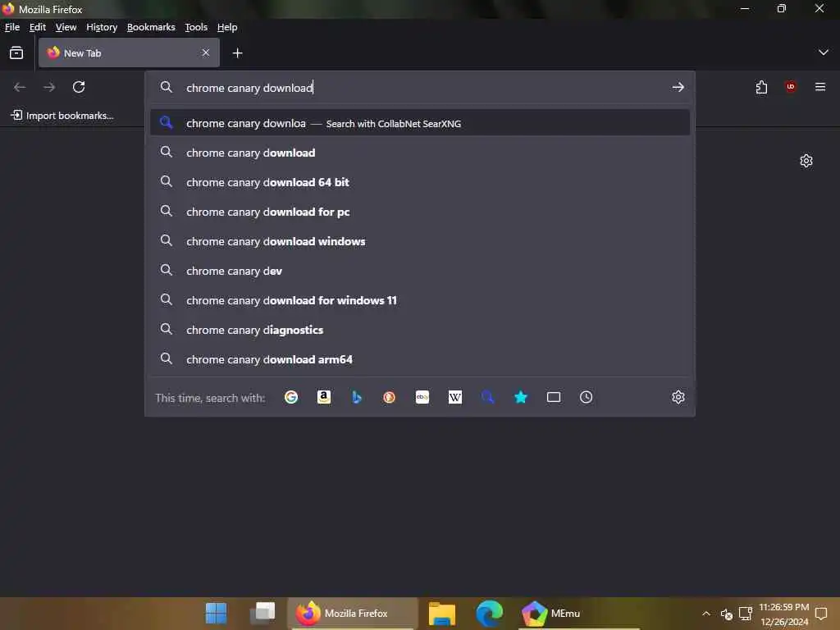Open the History menu
The image size is (840, 630).
(102, 27)
